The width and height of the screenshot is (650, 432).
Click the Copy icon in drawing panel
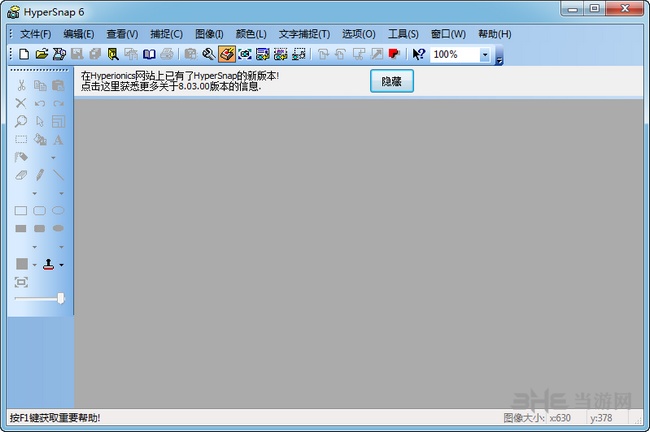(40, 85)
